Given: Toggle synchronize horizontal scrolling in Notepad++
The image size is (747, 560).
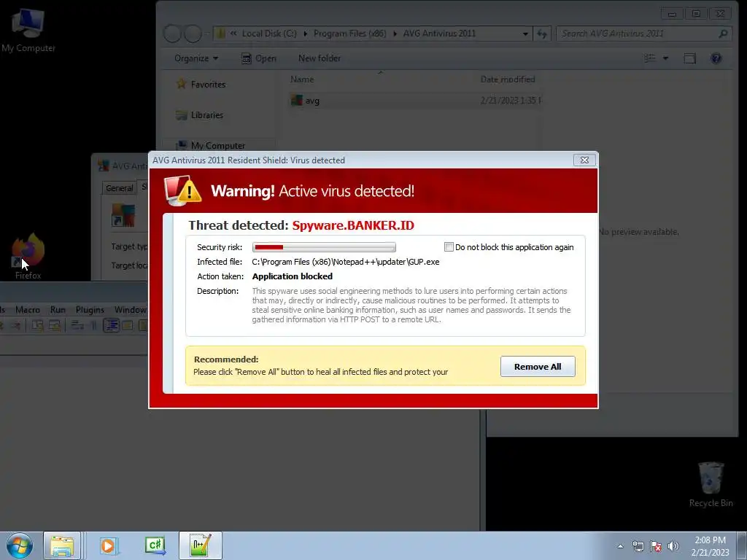Looking at the screenshot, I should pos(55,325).
